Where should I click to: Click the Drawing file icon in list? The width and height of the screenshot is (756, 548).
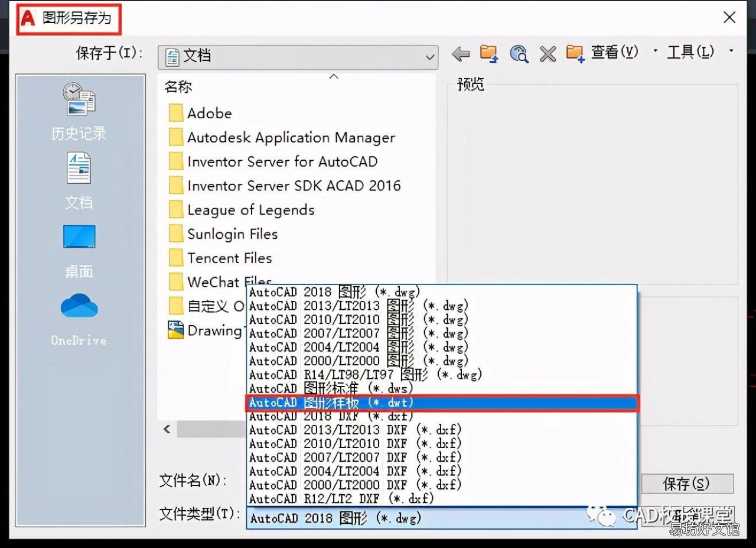(x=176, y=330)
